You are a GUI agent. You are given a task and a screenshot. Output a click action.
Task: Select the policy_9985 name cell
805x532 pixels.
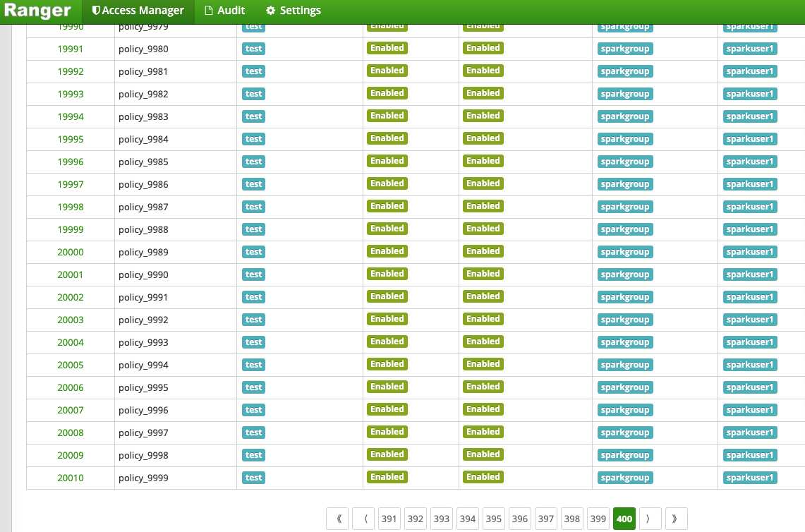coord(176,162)
